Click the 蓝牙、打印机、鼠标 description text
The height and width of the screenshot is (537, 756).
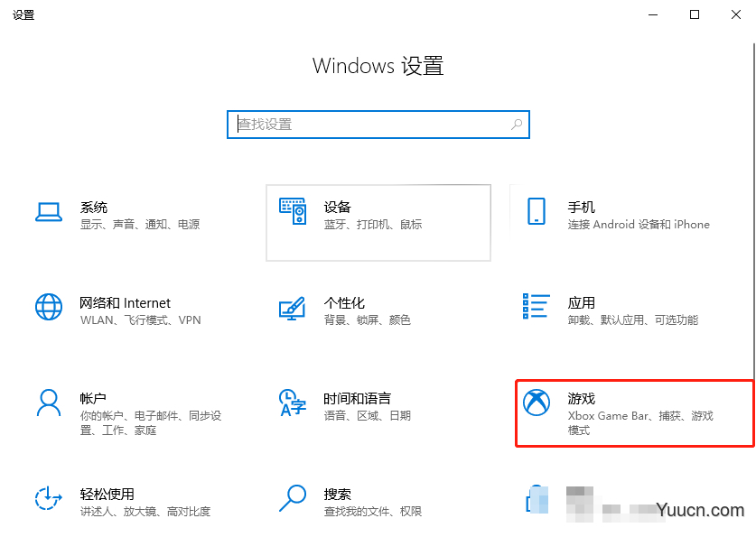pyautogui.click(x=372, y=225)
